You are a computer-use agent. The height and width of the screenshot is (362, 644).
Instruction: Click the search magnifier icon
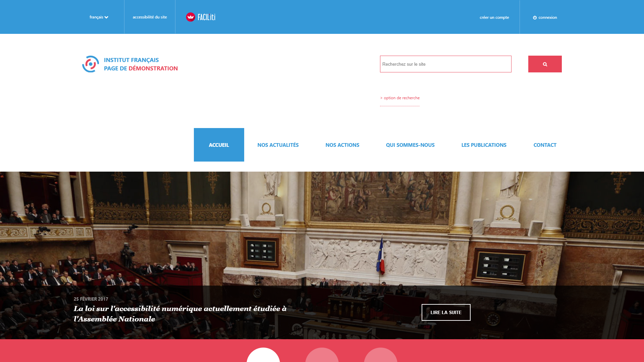point(545,64)
